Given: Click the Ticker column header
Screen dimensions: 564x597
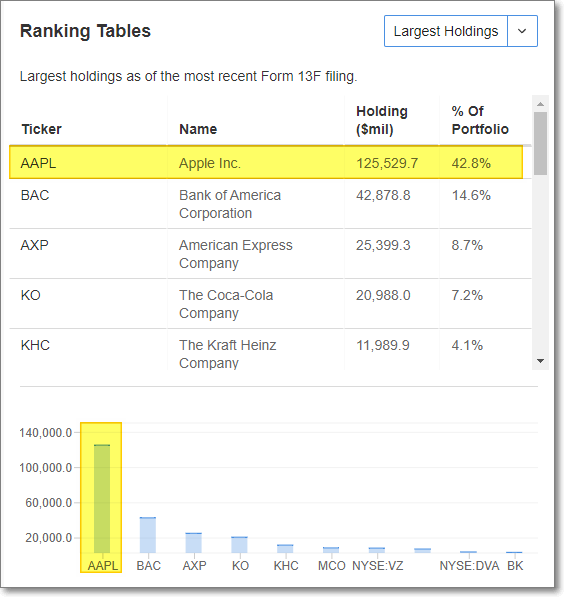Looking at the screenshot, I should click(x=41, y=129).
